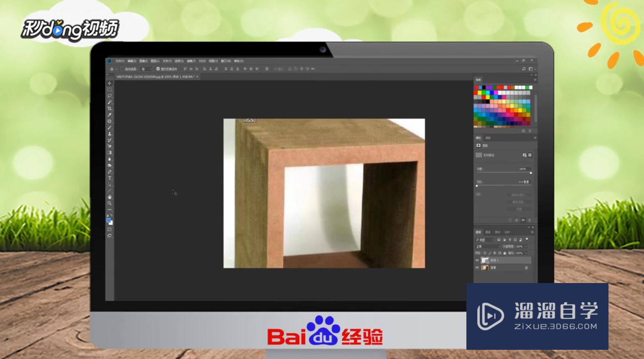Click the lock icon on the 背景 layer
This screenshot has width=644, height=359.
point(526,268)
